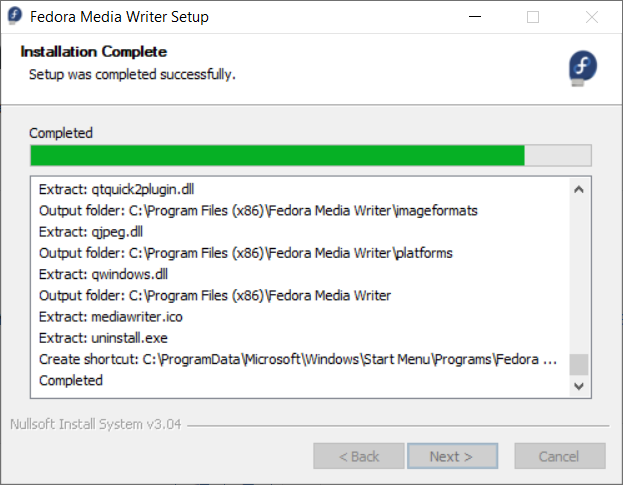Select the 'Extract: uninstall.exe' log line
Image resolution: width=623 pixels, height=485 pixels.
[103, 338]
